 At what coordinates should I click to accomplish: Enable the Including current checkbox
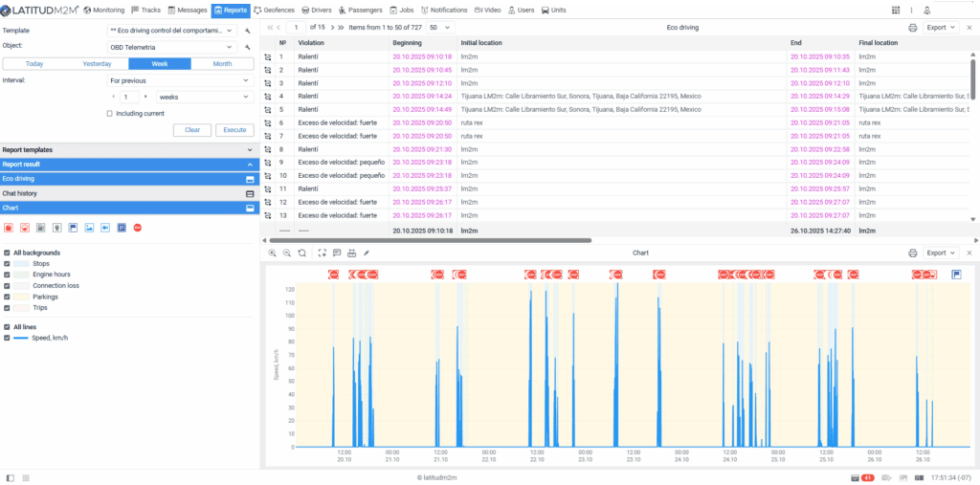pyautogui.click(x=110, y=113)
